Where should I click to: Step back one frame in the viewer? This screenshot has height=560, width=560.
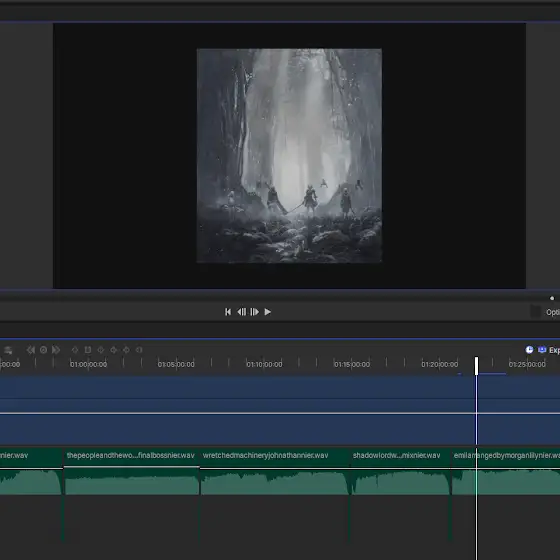point(242,312)
